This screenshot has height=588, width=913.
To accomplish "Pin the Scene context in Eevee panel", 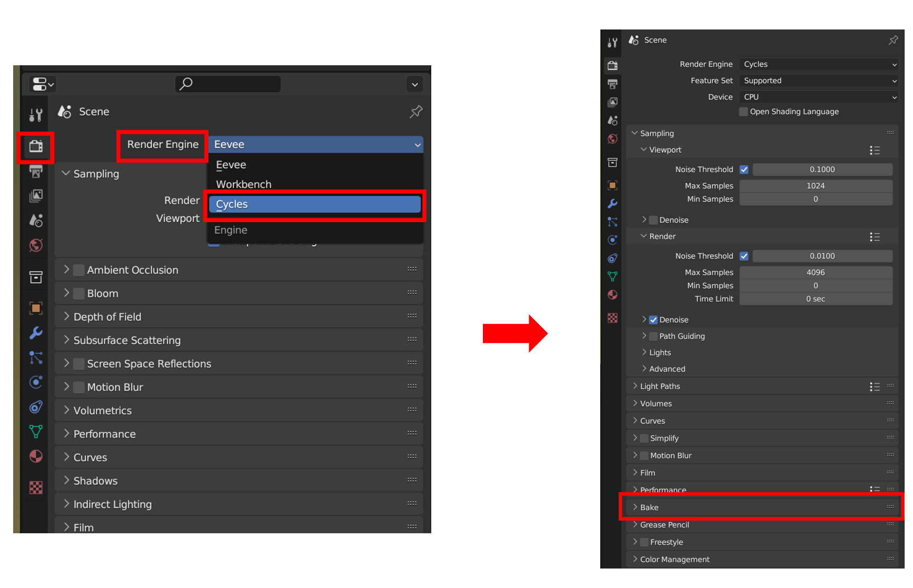I will [x=416, y=112].
